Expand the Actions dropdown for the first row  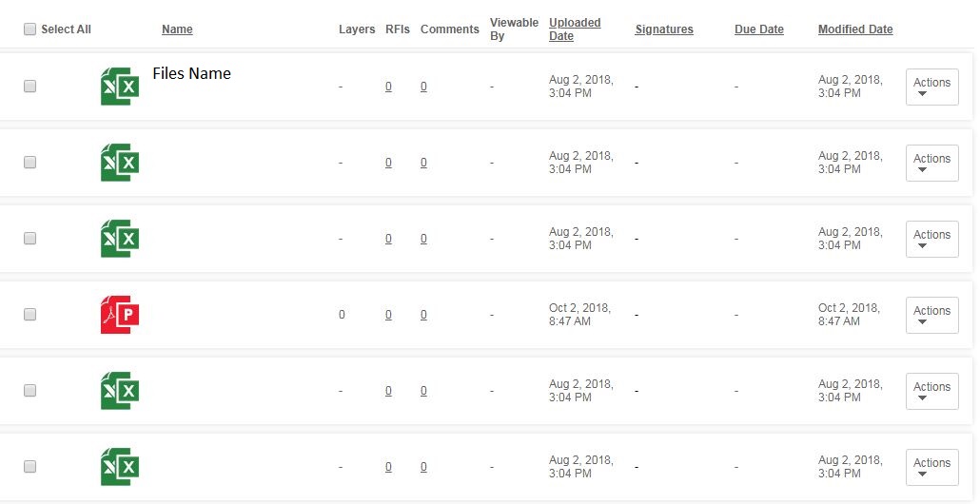tap(931, 87)
